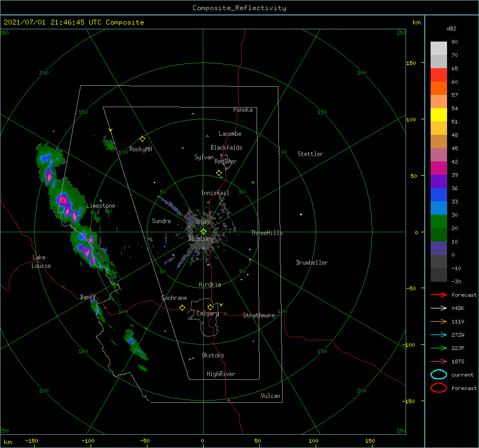This screenshot has height=448, width=479.
Task: Click the Vulcan label
Action: [271, 396]
